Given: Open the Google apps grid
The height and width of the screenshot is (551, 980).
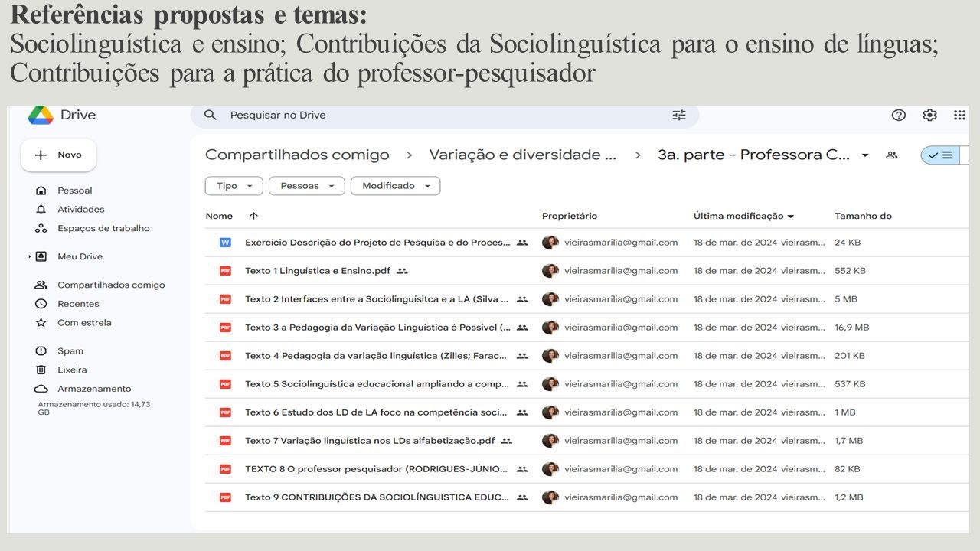Looking at the screenshot, I should [x=959, y=115].
